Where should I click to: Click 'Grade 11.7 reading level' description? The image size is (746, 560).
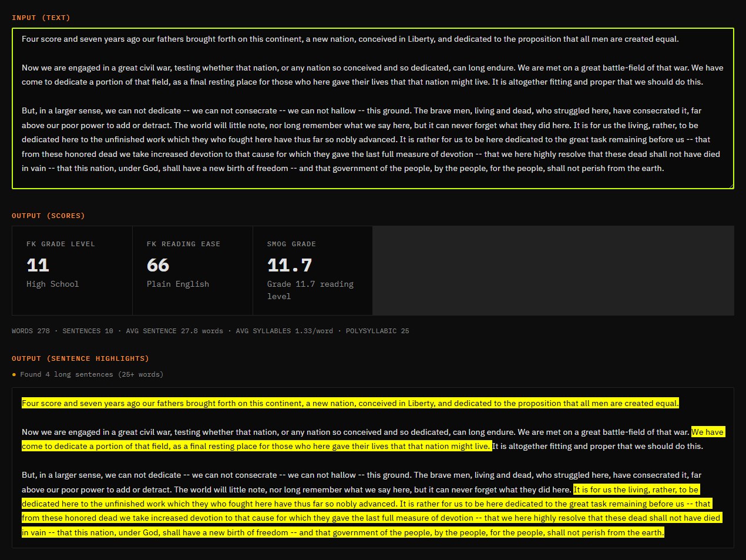coord(310,290)
